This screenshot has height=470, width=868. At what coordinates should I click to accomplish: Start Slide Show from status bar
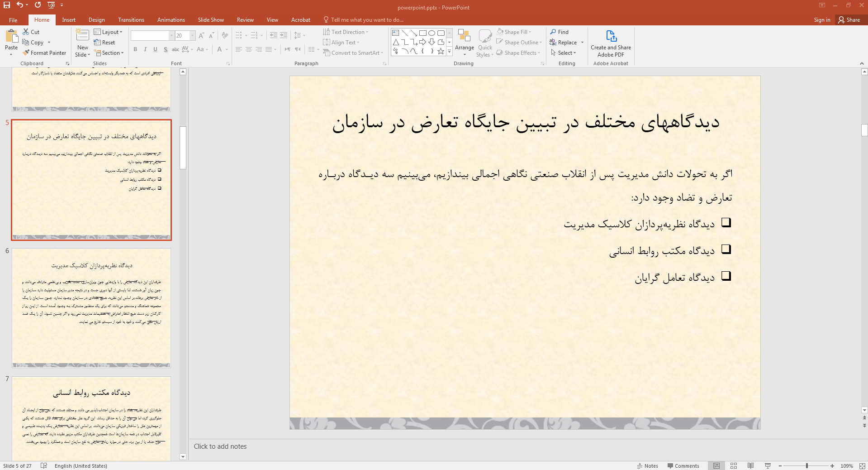(x=768, y=466)
